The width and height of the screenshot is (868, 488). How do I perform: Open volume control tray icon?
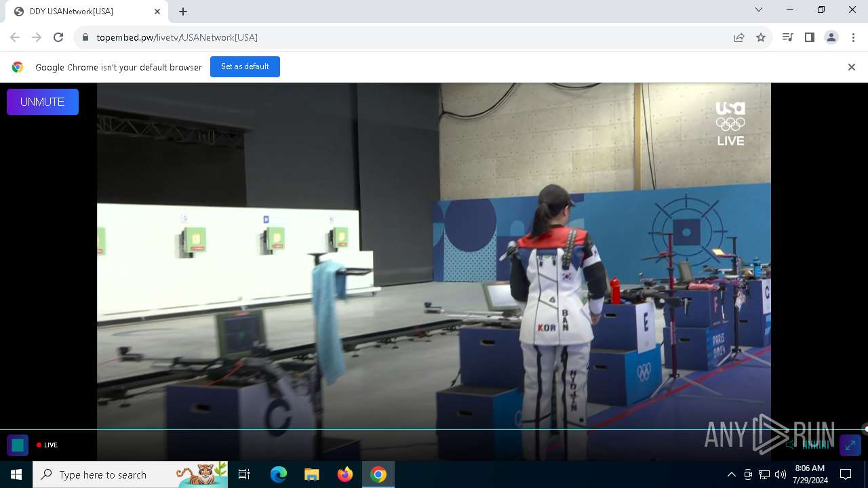coord(781,474)
